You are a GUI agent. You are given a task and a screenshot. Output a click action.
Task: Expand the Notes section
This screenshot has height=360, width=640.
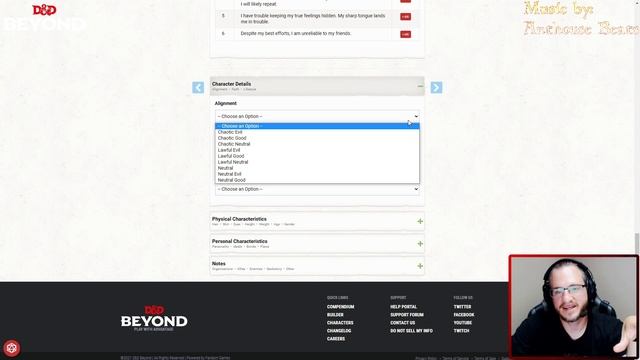[x=420, y=266]
